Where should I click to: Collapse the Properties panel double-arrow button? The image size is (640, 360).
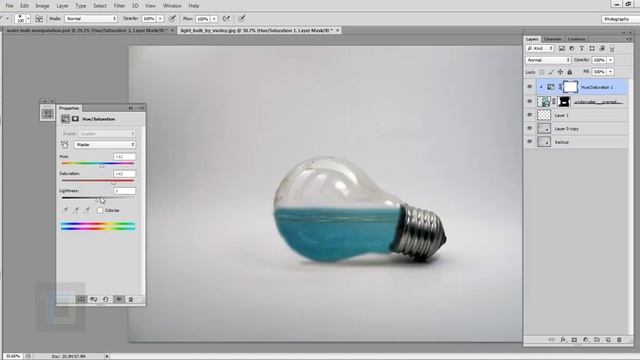point(131,108)
